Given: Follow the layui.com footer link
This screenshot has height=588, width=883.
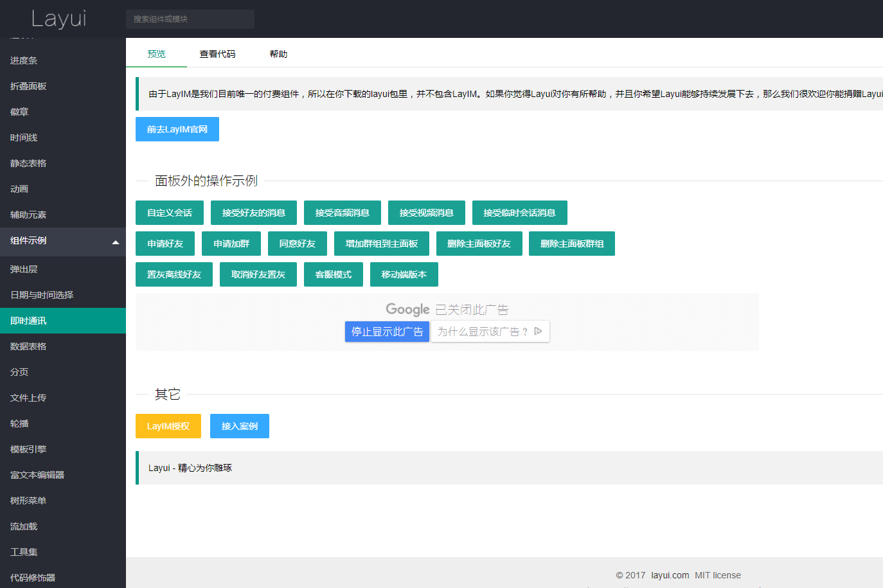Looking at the screenshot, I should 670,575.
